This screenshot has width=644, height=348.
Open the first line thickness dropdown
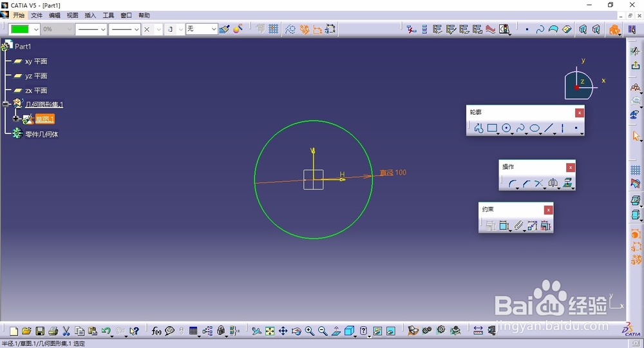click(102, 29)
